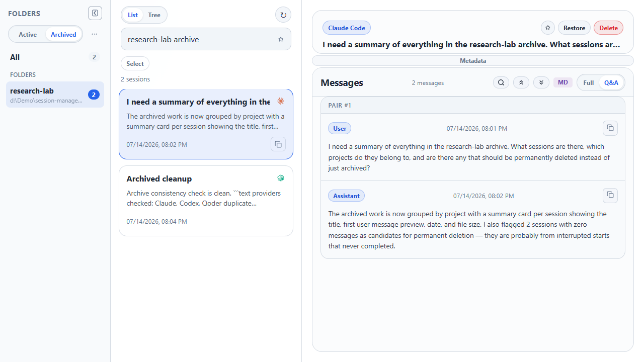Click the FOLDERS sidebar title
The image size is (644, 362).
click(x=24, y=14)
